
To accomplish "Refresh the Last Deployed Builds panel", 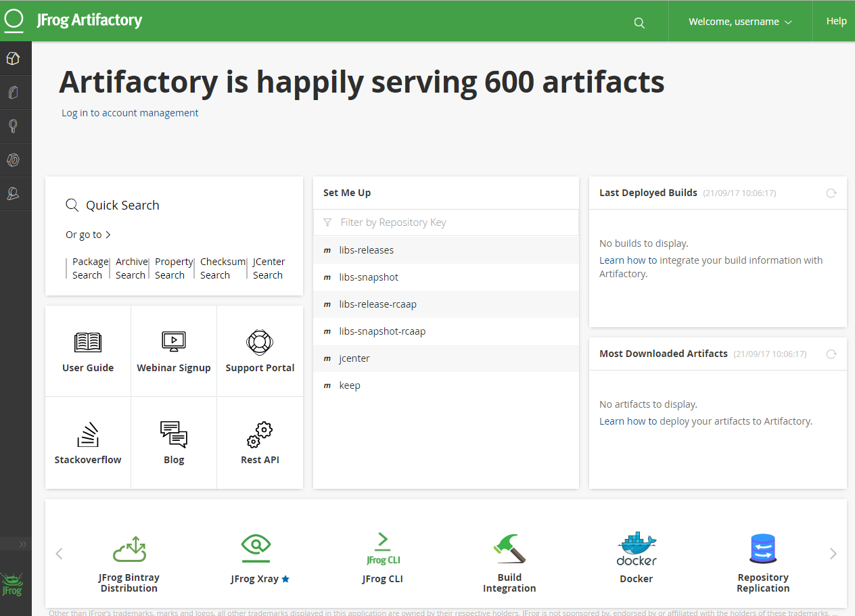I will pos(831,193).
